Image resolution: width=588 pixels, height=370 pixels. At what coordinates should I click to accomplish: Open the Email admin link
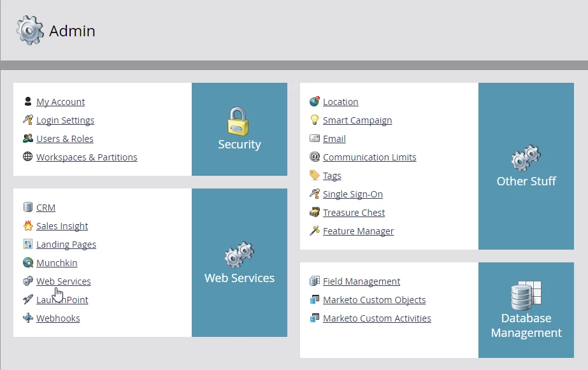(x=334, y=139)
